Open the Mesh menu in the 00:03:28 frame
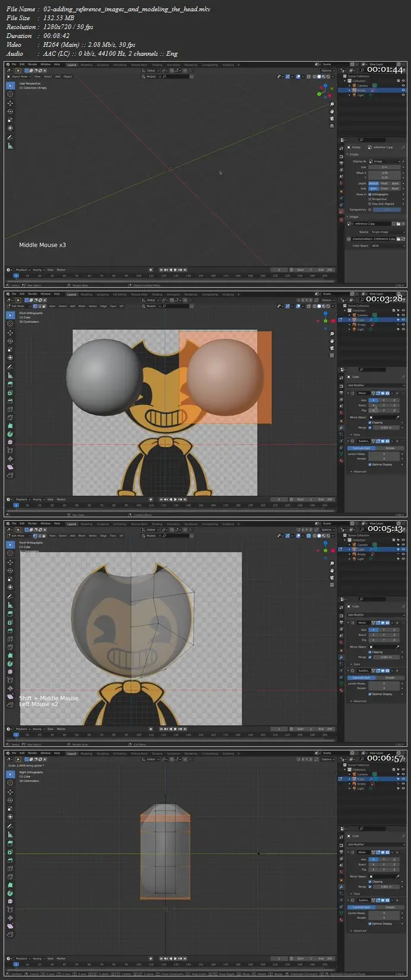Viewport: 411px width, 980px height. [82, 306]
